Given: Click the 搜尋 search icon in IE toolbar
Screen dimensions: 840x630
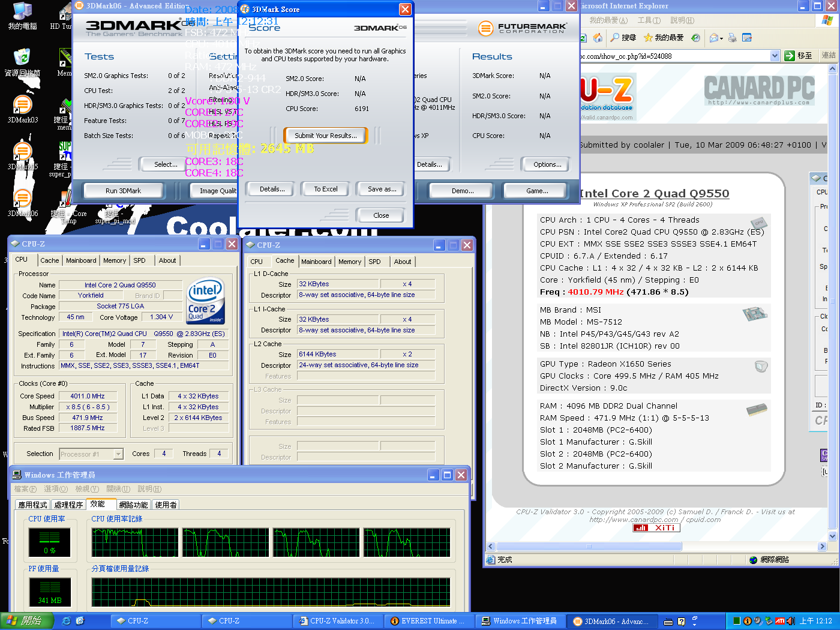Looking at the screenshot, I should tap(623, 38).
